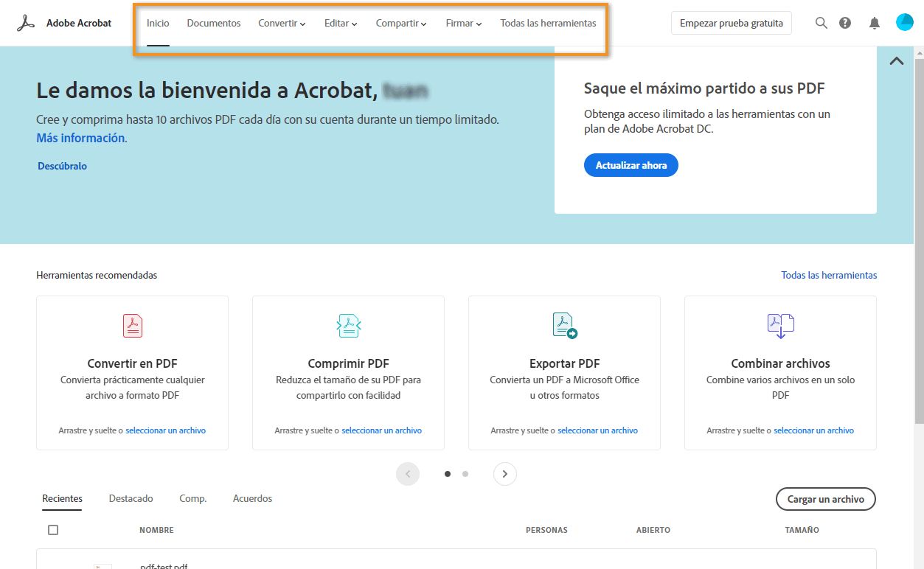Click the Adobe Acrobat logo icon
The width and height of the screenshot is (924, 569).
27,23
